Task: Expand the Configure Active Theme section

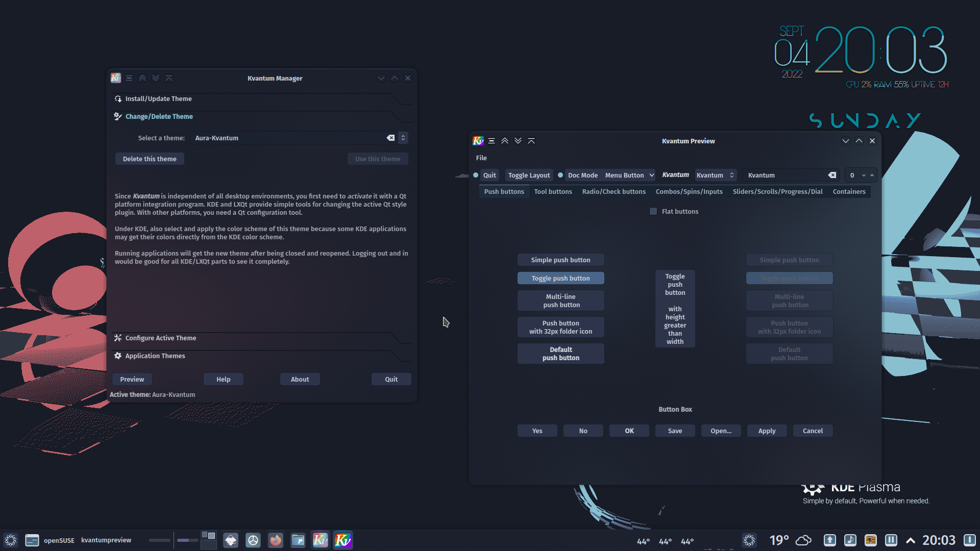Action: click(x=261, y=338)
